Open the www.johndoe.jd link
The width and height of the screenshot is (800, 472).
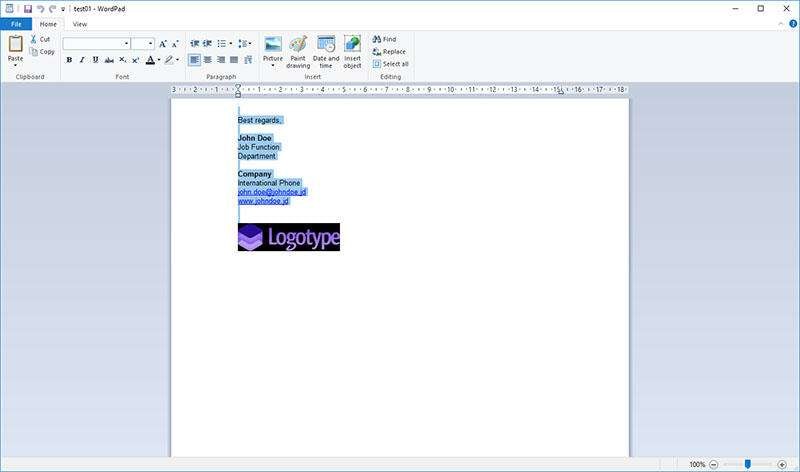263,201
